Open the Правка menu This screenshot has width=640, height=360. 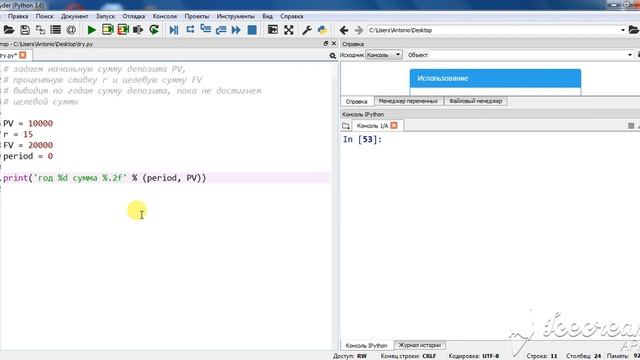[x=18, y=16]
